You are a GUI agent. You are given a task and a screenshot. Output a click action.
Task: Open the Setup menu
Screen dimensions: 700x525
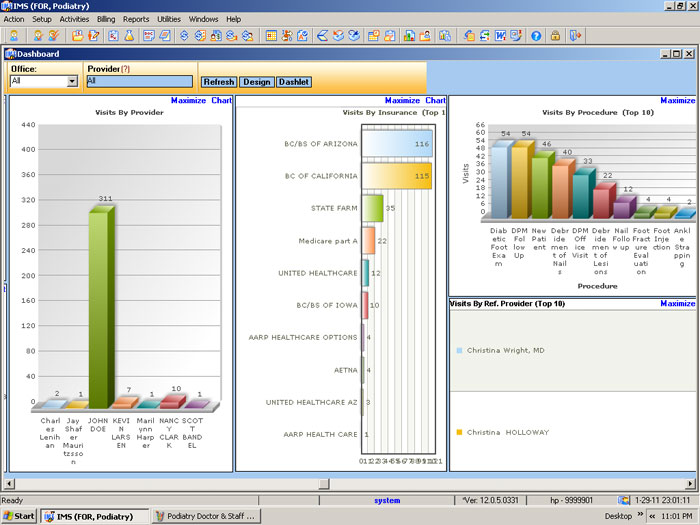click(42, 19)
